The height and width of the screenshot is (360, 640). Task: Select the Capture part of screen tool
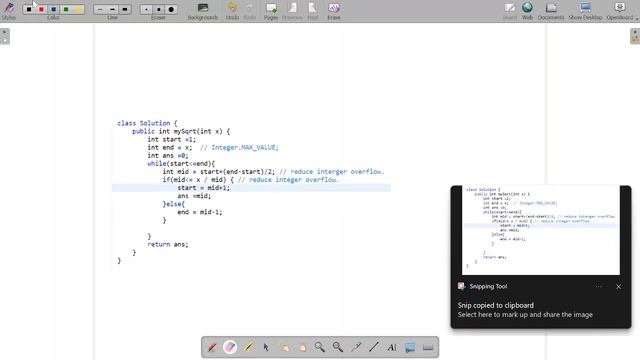point(410,347)
